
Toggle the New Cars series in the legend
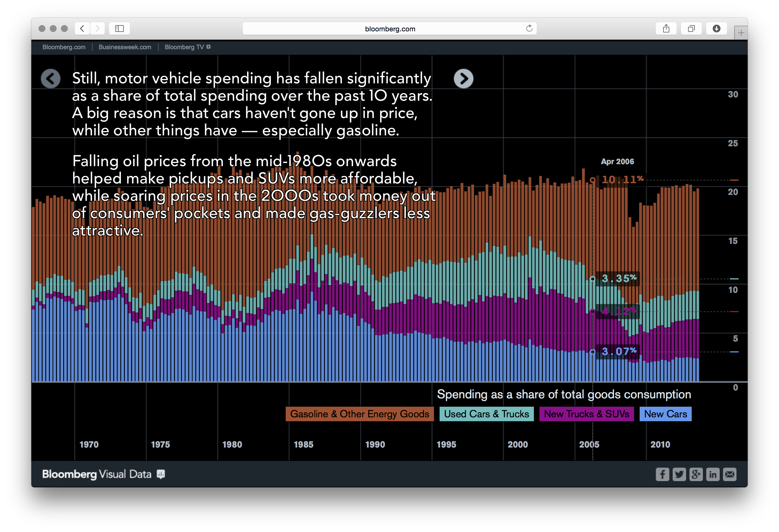click(665, 414)
